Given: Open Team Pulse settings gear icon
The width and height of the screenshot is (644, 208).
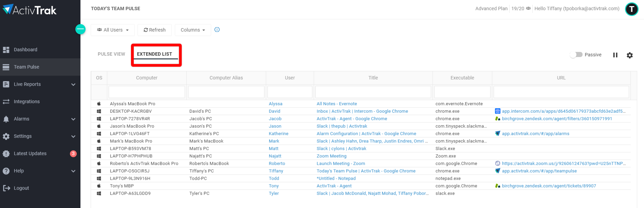Looking at the screenshot, I should [630, 55].
